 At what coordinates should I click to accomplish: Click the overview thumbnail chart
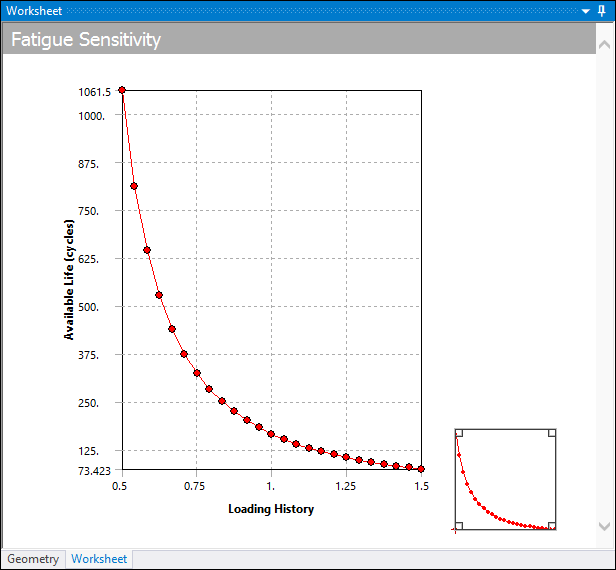click(505, 479)
